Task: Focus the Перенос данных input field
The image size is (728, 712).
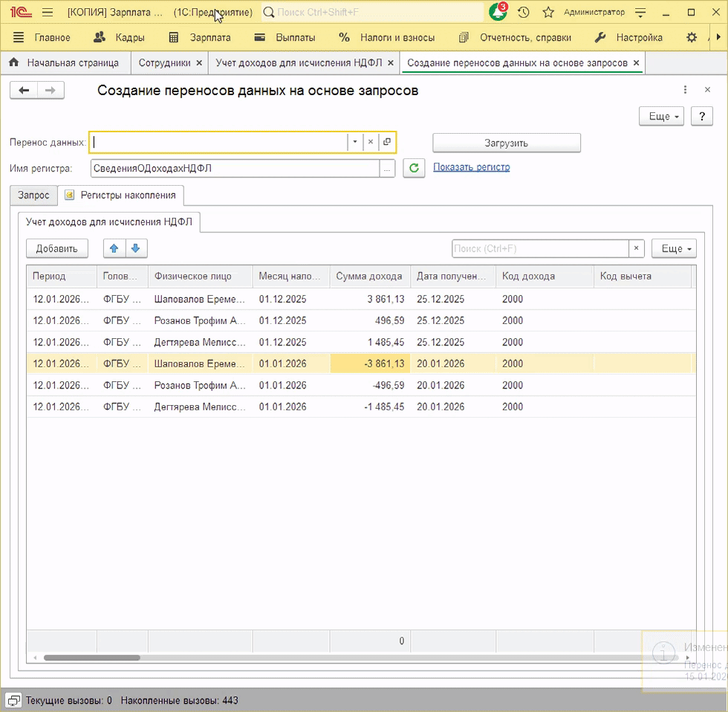Action: pyautogui.click(x=219, y=142)
